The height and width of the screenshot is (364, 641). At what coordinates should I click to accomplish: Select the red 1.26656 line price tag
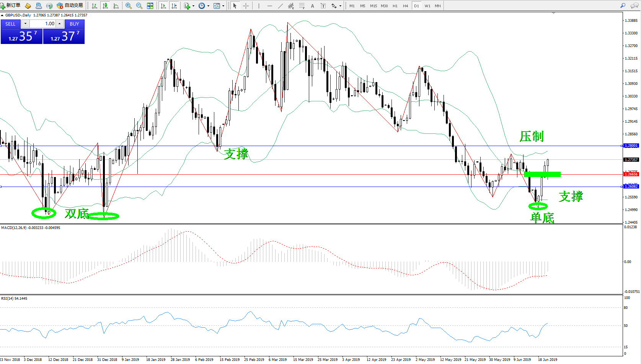631,174
